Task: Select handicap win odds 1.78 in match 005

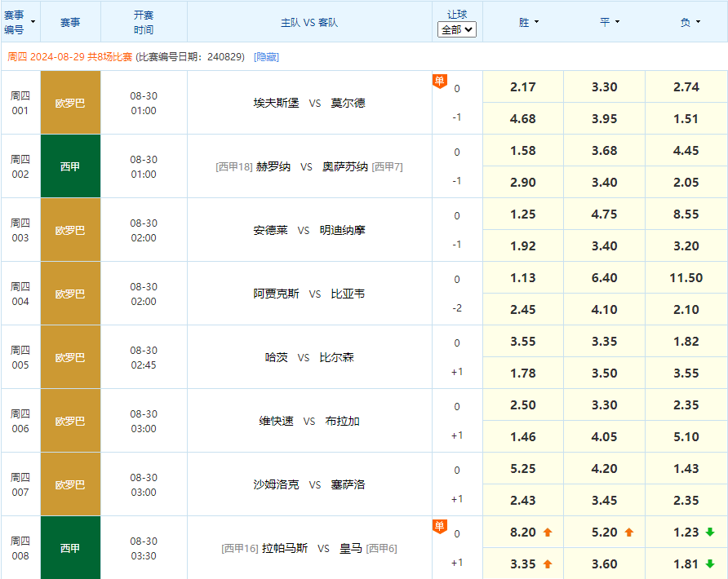Action: 523,373
